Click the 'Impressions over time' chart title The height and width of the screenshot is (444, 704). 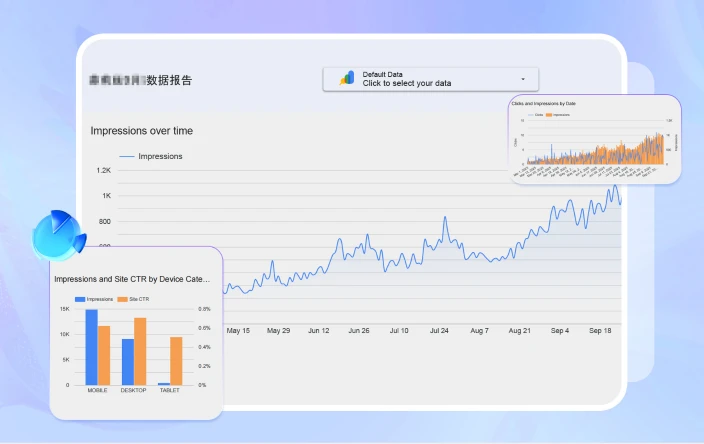[x=142, y=131]
